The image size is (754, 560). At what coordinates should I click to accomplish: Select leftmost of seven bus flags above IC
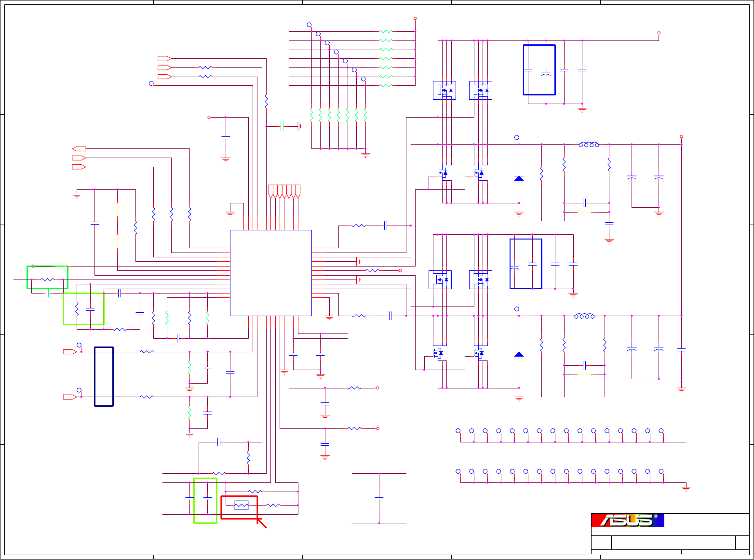point(271,191)
